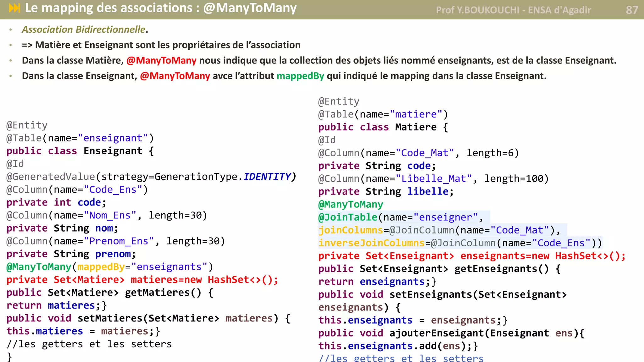This screenshot has width=644, height=362.
Task: Click the "private int code;" line
Action: pyautogui.click(x=56, y=203)
